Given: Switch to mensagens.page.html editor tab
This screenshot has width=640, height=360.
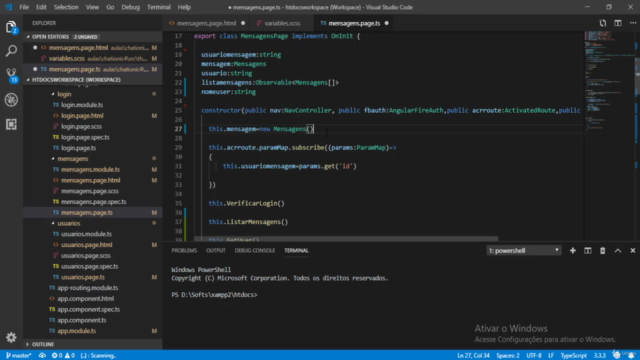Looking at the screenshot, I should [x=207, y=23].
